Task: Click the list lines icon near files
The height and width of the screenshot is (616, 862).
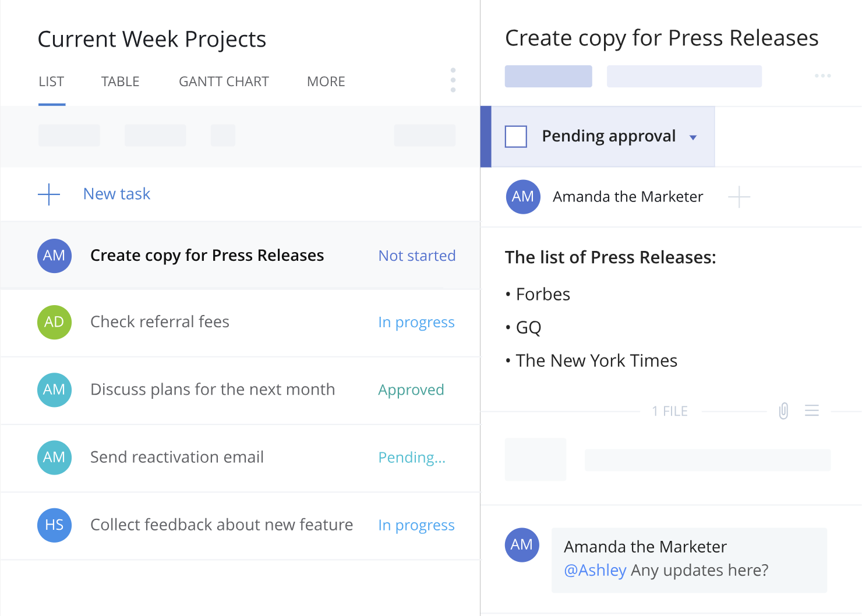Action: [x=811, y=411]
